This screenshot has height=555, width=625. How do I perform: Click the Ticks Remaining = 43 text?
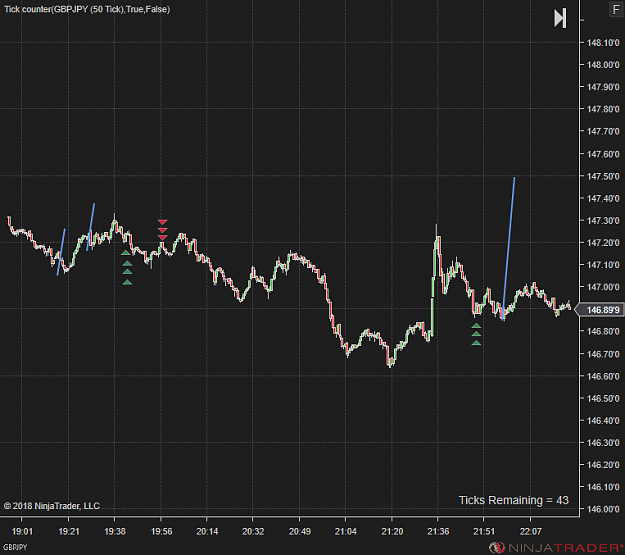pyautogui.click(x=513, y=500)
